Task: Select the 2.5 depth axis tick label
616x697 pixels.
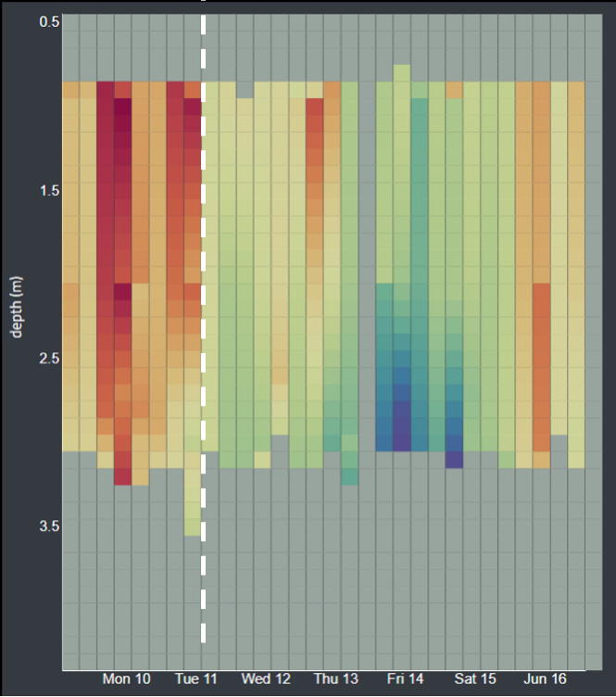Action: point(50,358)
